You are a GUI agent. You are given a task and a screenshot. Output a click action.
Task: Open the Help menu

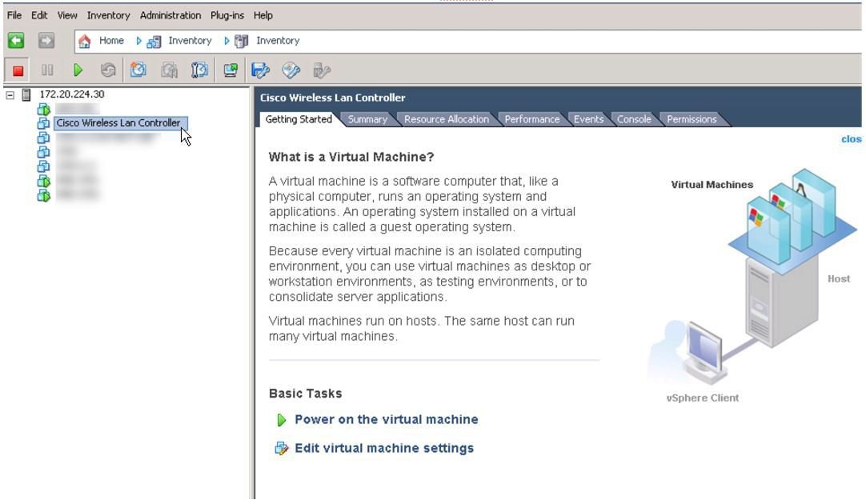click(x=263, y=15)
